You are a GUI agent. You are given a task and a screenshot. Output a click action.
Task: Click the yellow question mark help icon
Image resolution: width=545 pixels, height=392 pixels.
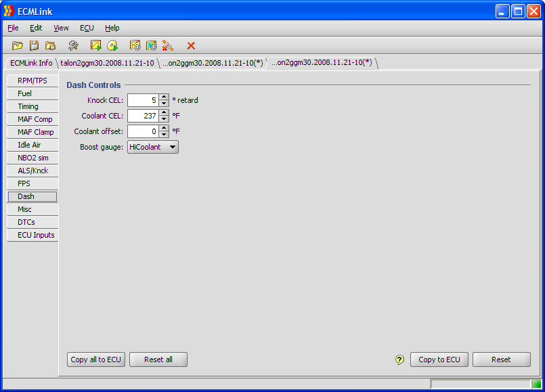click(399, 360)
